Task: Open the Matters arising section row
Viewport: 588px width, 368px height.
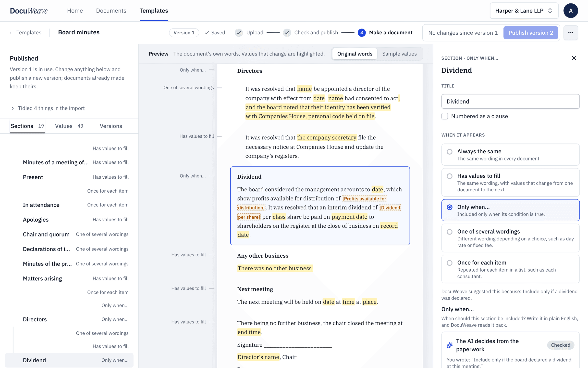Action: point(69,278)
